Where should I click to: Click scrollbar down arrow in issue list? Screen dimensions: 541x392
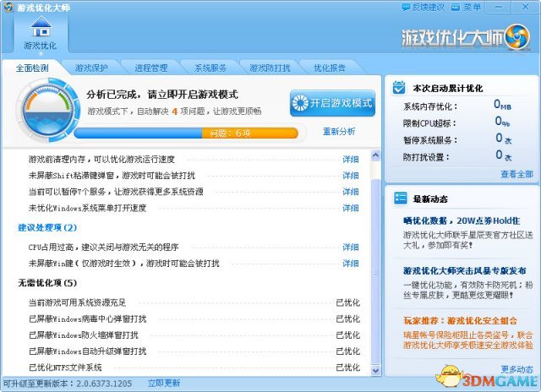375,371
